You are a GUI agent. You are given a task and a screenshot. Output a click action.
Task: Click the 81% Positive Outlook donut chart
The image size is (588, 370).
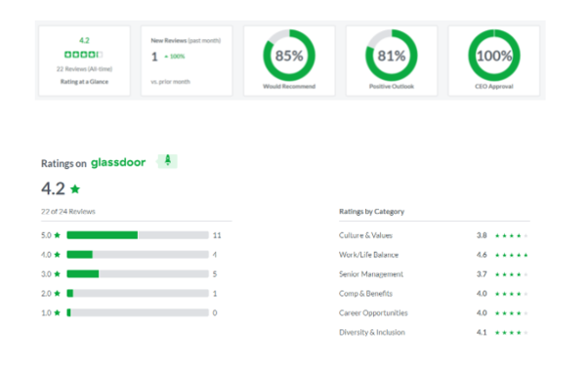click(392, 56)
